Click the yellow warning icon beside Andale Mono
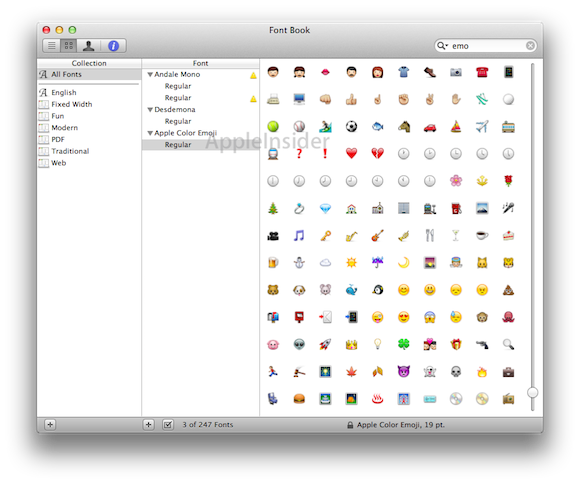580x484 pixels. coord(253,75)
